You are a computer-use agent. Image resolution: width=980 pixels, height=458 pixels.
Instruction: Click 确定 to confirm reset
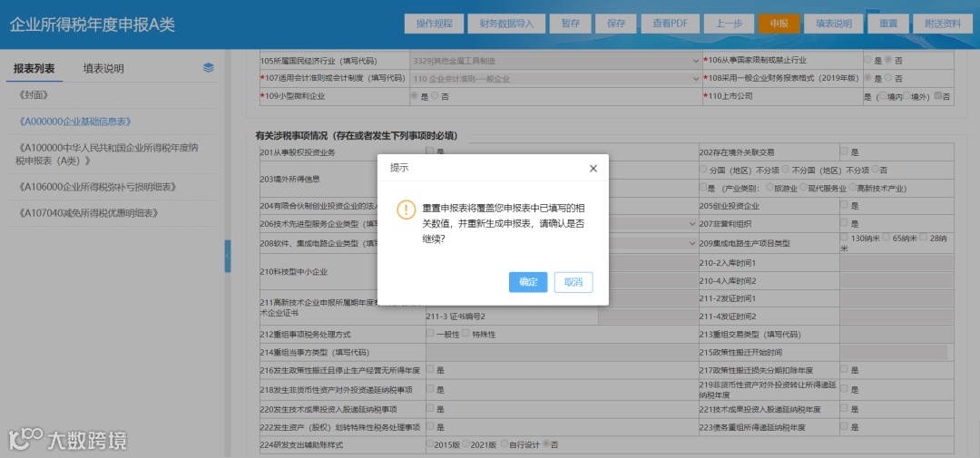528,282
